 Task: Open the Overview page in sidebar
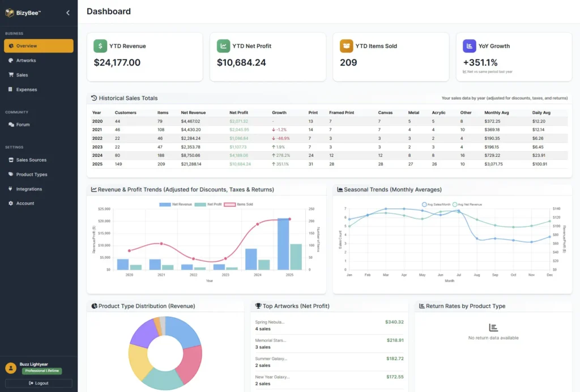39,46
